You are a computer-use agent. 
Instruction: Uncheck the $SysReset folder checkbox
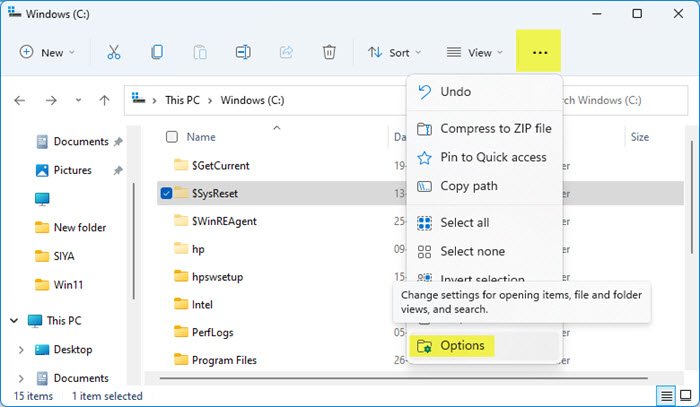point(167,193)
